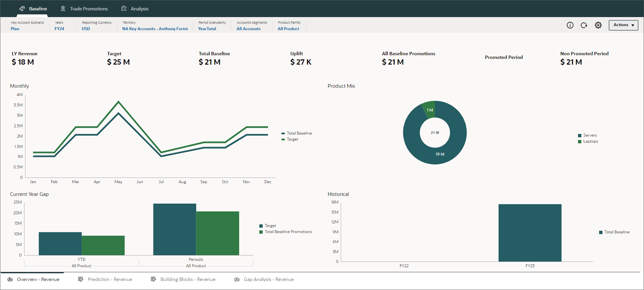Click the Building Blocks - Revenue icon

(x=153, y=279)
